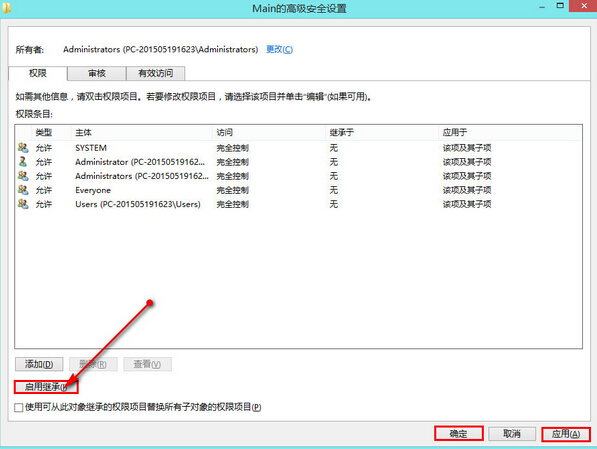
Task: Sort by the 继承于 column header
Action: point(382,133)
